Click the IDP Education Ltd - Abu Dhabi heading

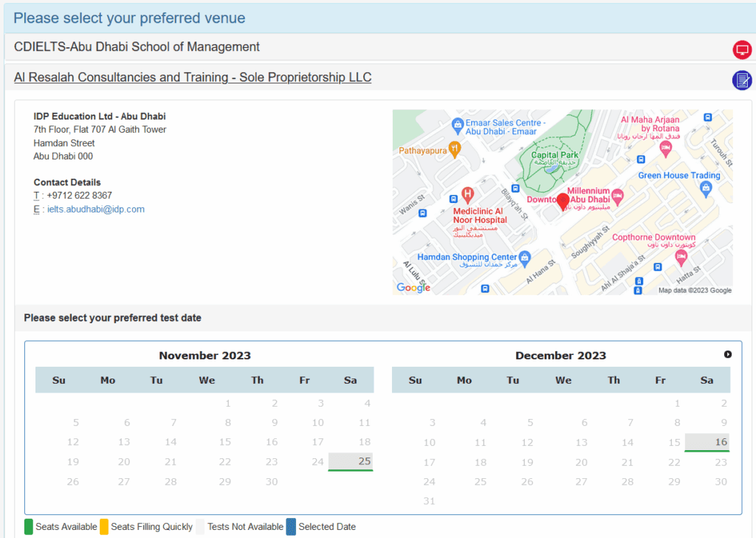point(100,116)
